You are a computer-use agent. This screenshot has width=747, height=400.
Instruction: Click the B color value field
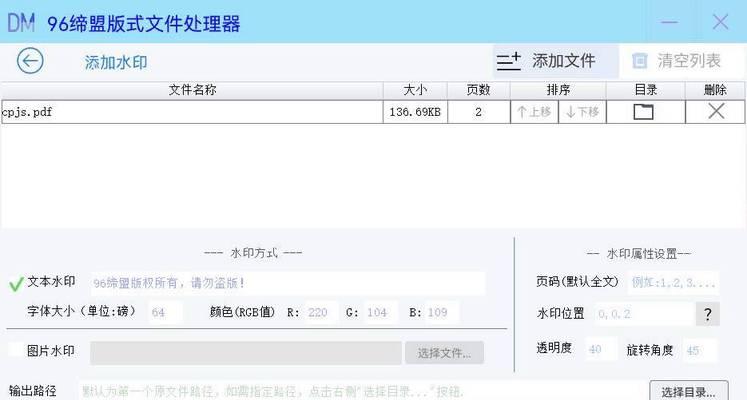pyautogui.click(x=442, y=312)
